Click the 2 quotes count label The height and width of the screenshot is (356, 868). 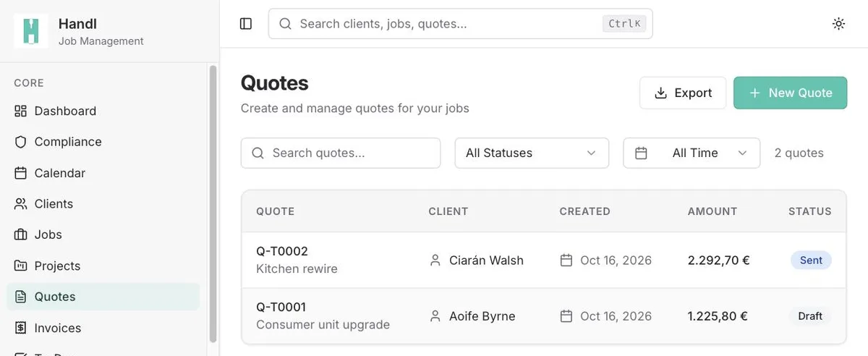coord(799,153)
